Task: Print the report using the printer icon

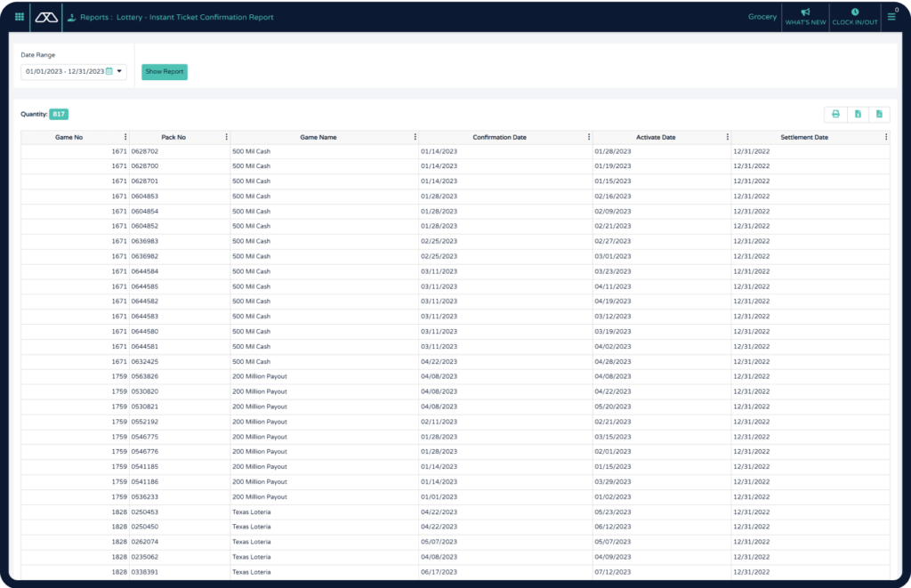Action: (835, 114)
